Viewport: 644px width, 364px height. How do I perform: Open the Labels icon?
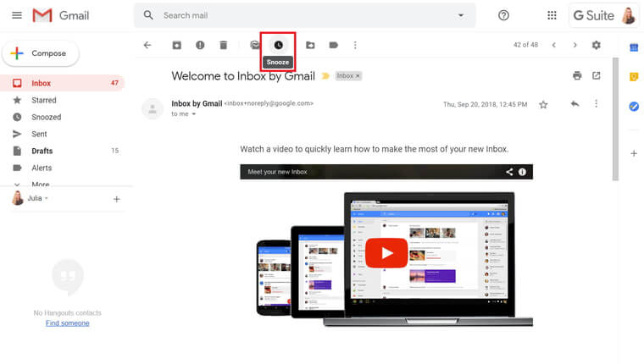click(x=334, y=45)
